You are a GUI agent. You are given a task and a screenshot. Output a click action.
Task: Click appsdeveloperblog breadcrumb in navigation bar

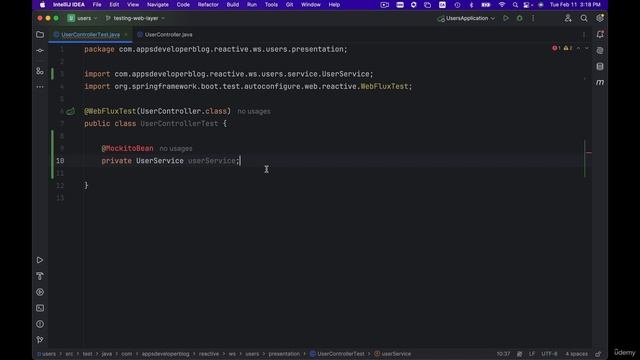click(x=165, y=354)
